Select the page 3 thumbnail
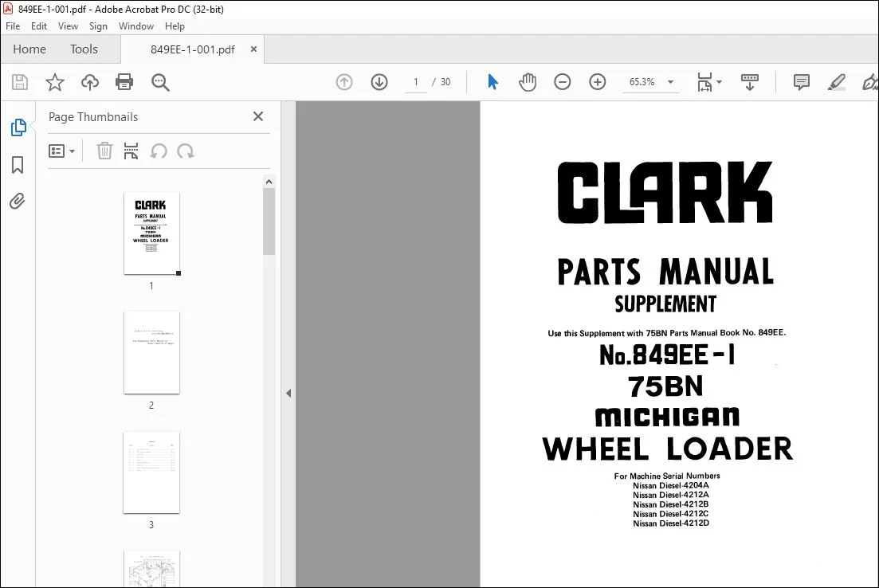The image size is (879, 588). click(x=151, y=472)
